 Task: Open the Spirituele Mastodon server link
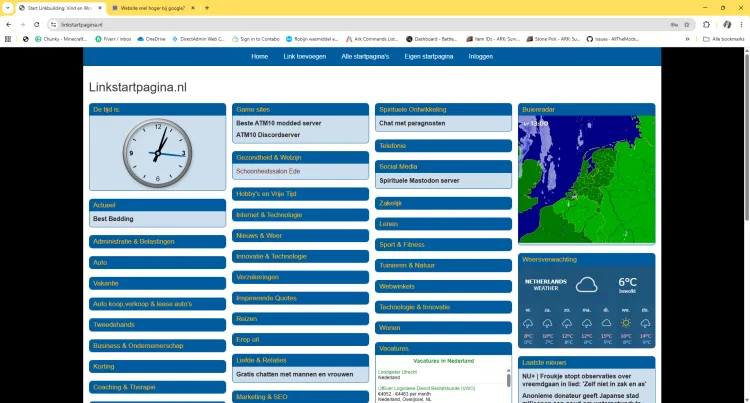[x=419, y=181]
